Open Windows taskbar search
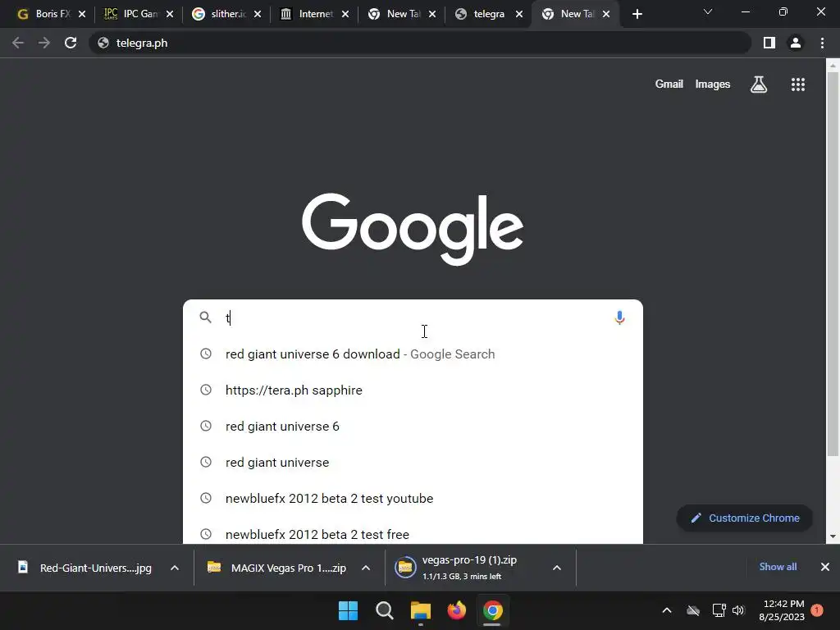The image size is (840, 630). tap(385, 610)
